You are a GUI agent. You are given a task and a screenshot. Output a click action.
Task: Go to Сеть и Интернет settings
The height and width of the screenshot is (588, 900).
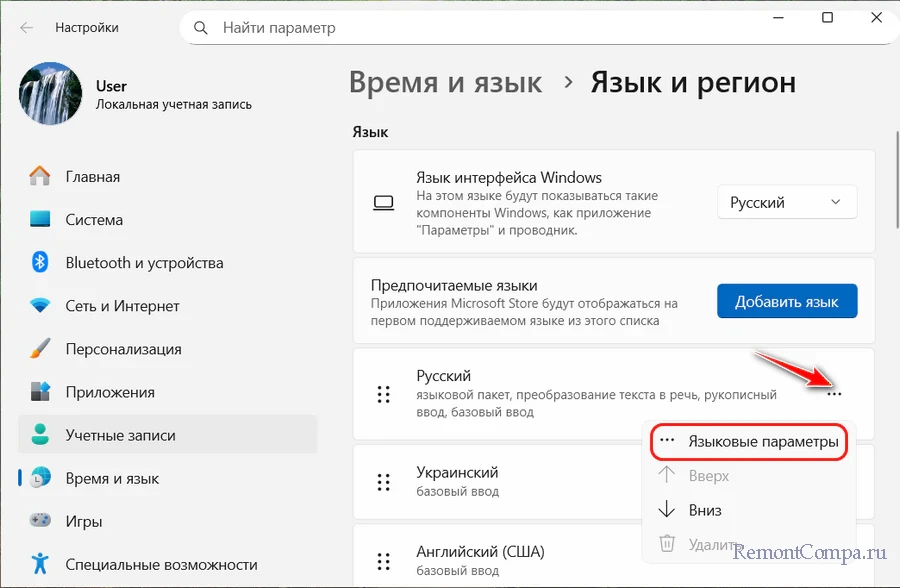tap(122, 306)
